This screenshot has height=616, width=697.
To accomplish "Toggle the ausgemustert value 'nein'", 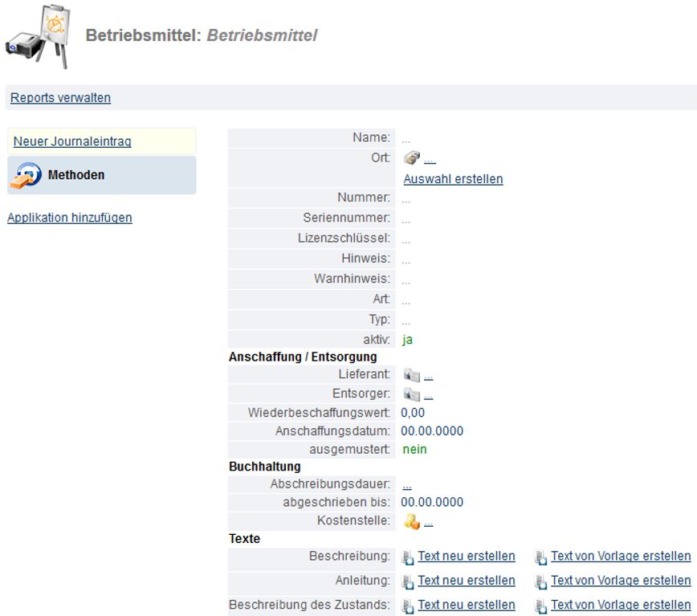I will [414, 450].
